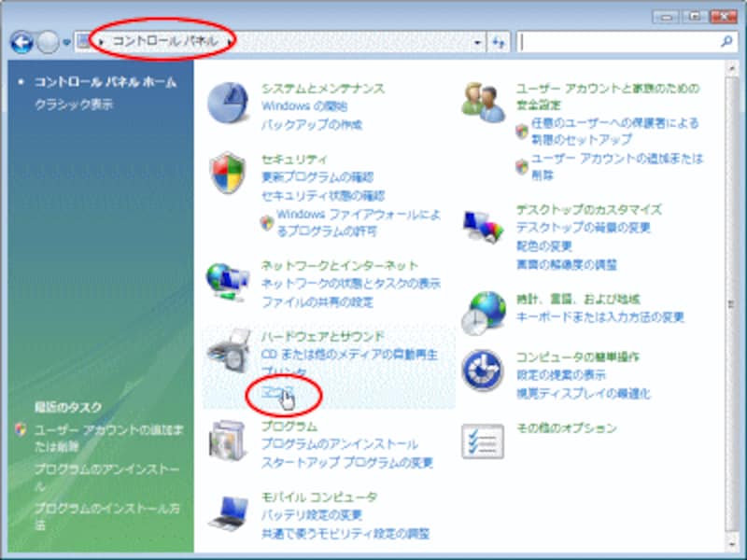Open the clock and globe category icon

483,314
